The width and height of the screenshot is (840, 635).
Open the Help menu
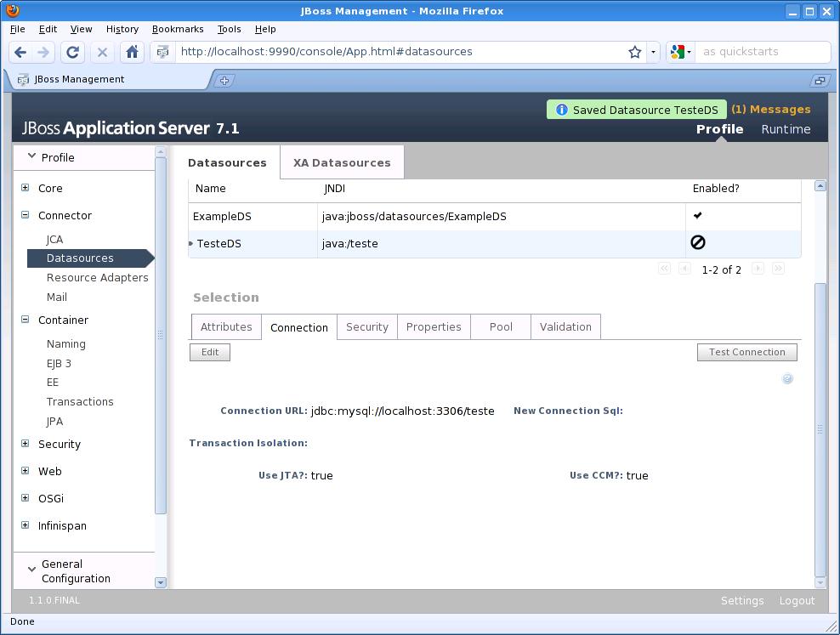tap(265, 29)
